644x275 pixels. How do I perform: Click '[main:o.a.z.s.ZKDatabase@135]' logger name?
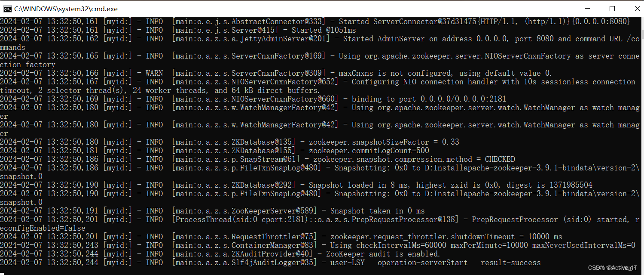click(234, 142)
